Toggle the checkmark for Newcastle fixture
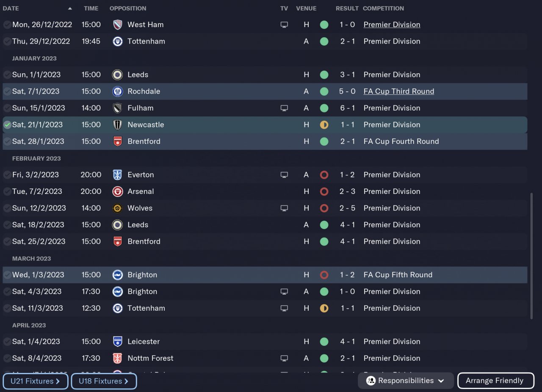 (7, 125)
